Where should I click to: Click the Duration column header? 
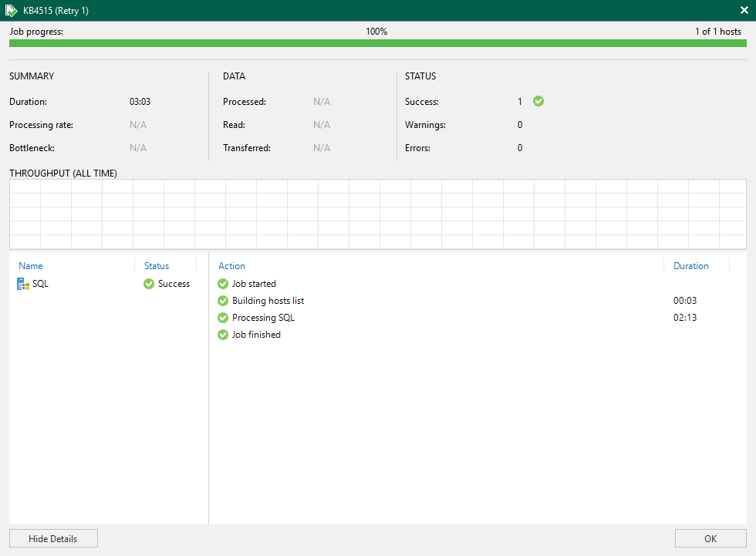(x=690, y=266)
